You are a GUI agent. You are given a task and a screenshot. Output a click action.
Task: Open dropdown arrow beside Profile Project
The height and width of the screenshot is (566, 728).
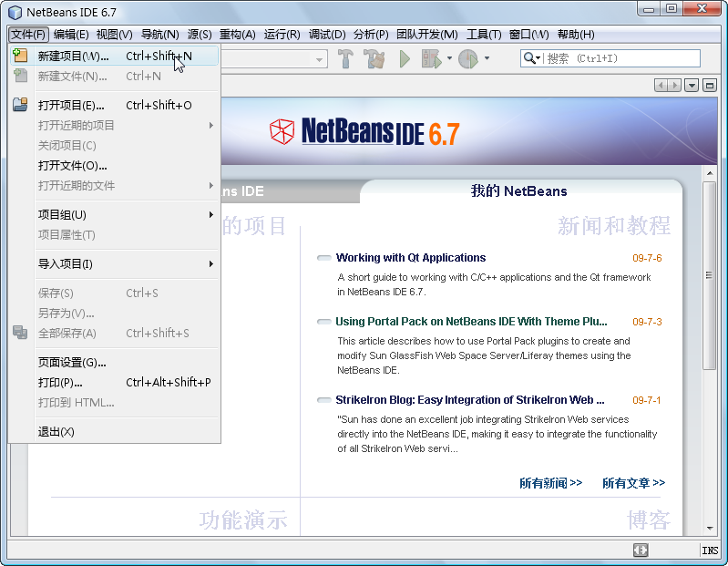487,59
